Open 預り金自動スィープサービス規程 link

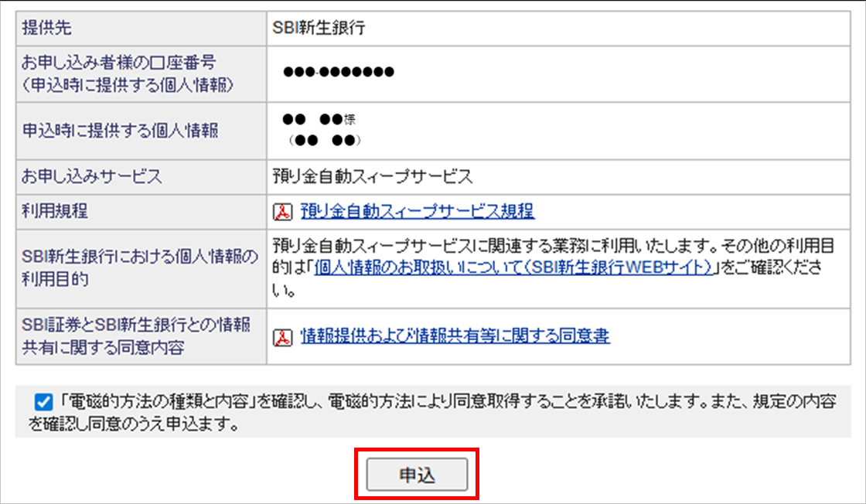pos(417,211)
